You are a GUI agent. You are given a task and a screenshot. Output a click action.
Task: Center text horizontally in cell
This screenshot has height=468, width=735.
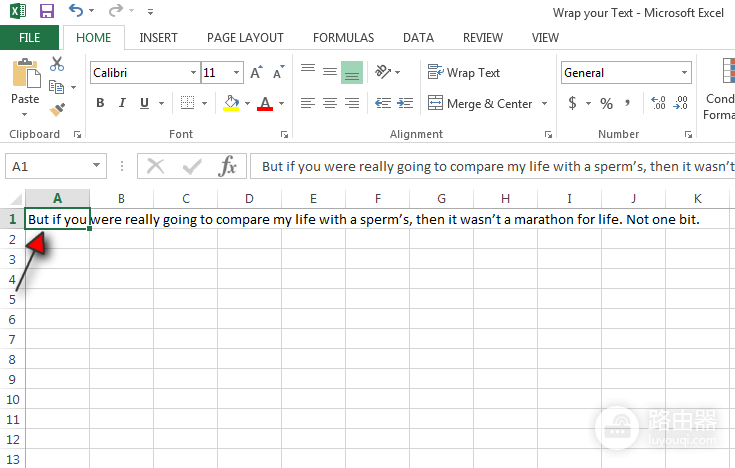pos(330,103)
